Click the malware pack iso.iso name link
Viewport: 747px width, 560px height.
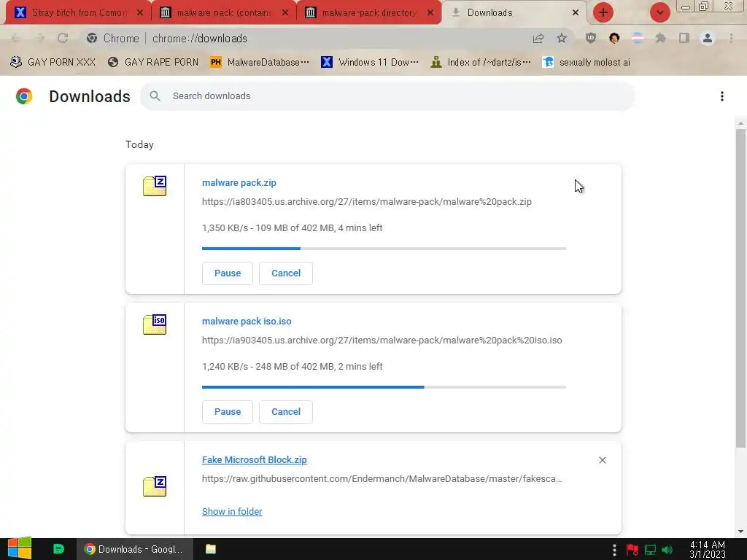(x=247, y=322)
